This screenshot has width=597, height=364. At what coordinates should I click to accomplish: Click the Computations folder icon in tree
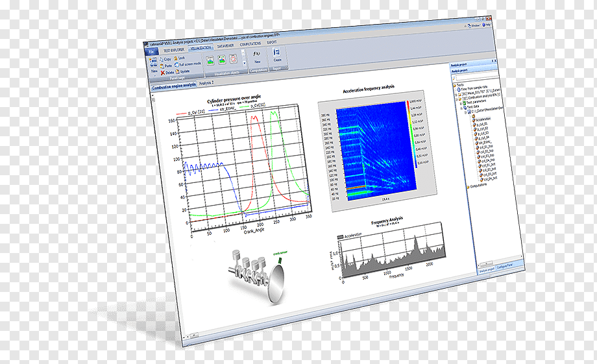[468, 187]
